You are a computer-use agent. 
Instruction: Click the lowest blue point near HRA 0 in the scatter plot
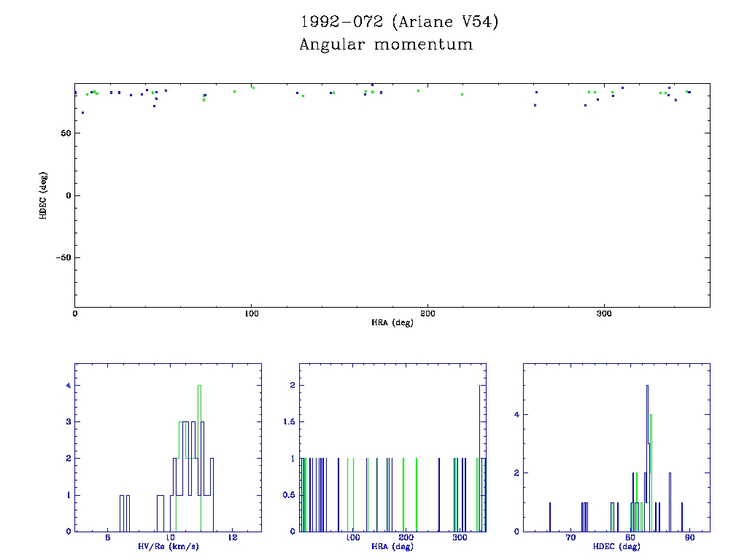(82, 113)
